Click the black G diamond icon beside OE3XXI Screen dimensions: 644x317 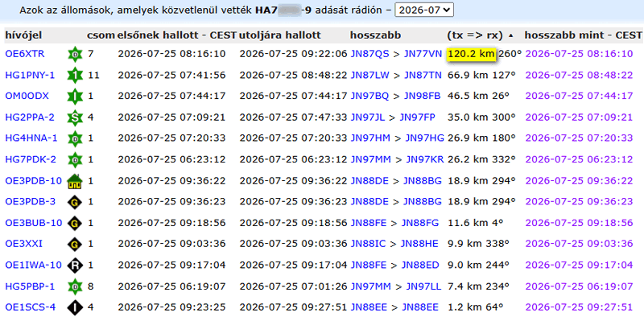pos(75,244)
